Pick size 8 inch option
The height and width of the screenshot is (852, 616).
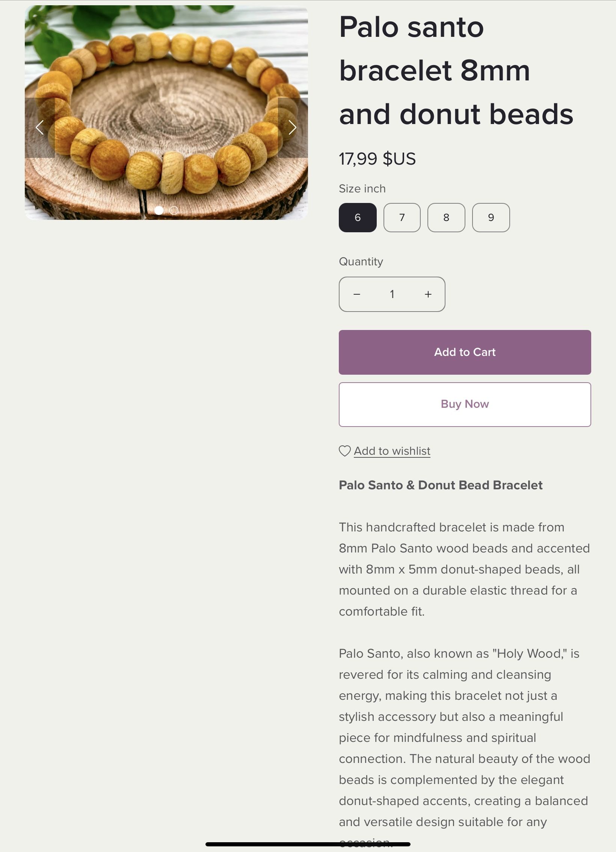pyautogui.click(x=446, y=218)
